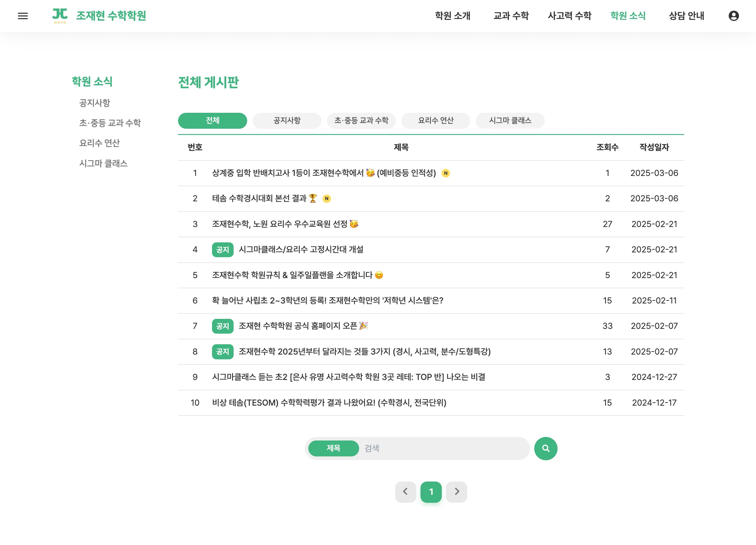The width and height of the screenshot is (756, 545).
Task: Select the 전체 filter tab
Action: pyautogui.click(x=212, y=120)
